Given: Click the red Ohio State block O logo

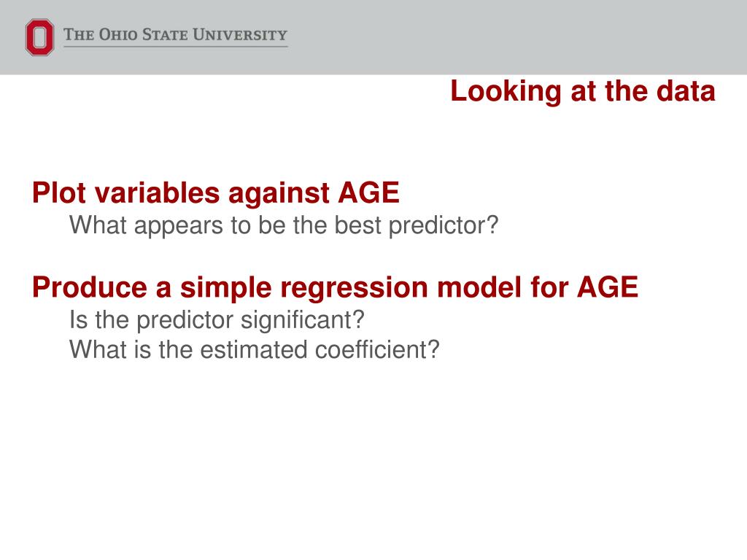Looking at the screenshot, I should point(39,37).
